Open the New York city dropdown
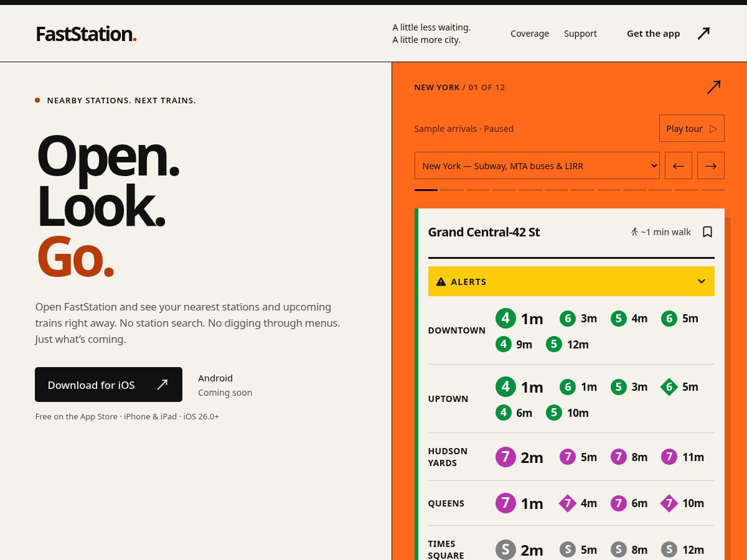Viewport: 747px width, 560px height. click(537, 166)
